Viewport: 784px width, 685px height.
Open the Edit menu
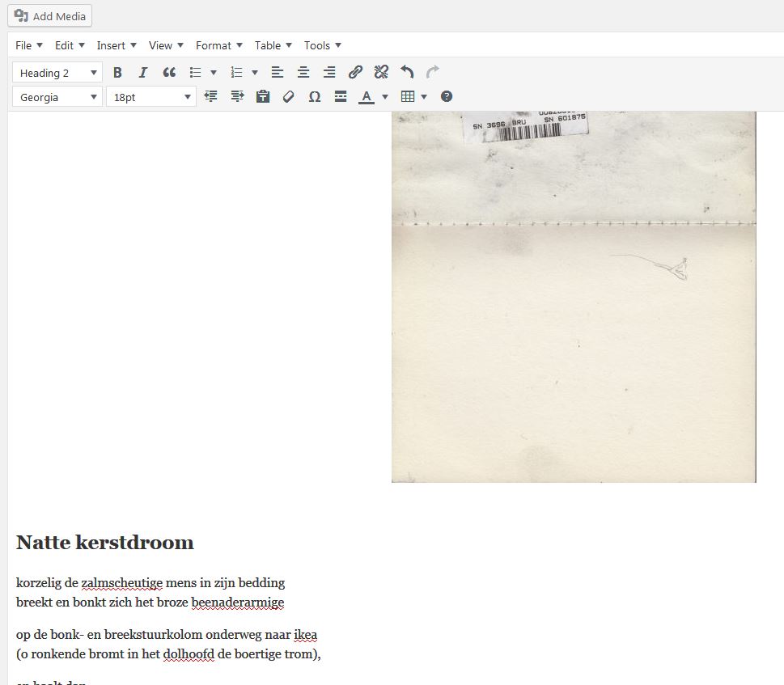[70, 45]
